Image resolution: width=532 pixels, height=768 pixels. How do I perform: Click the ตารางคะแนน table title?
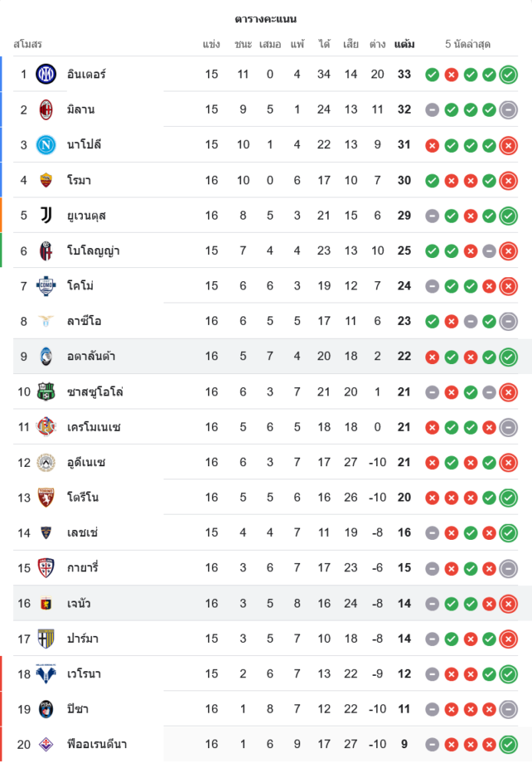tap(266, 18)
